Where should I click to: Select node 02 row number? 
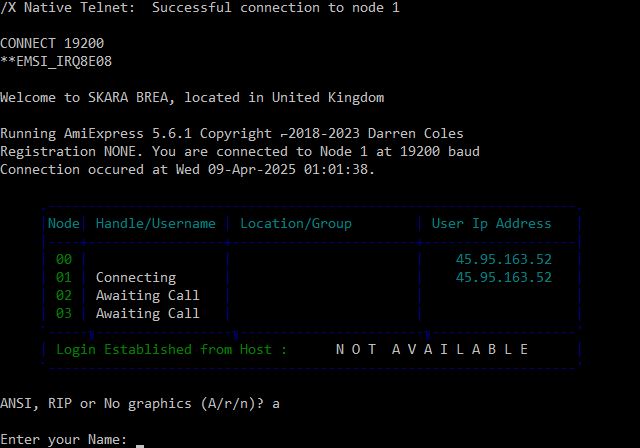[64, 295]
